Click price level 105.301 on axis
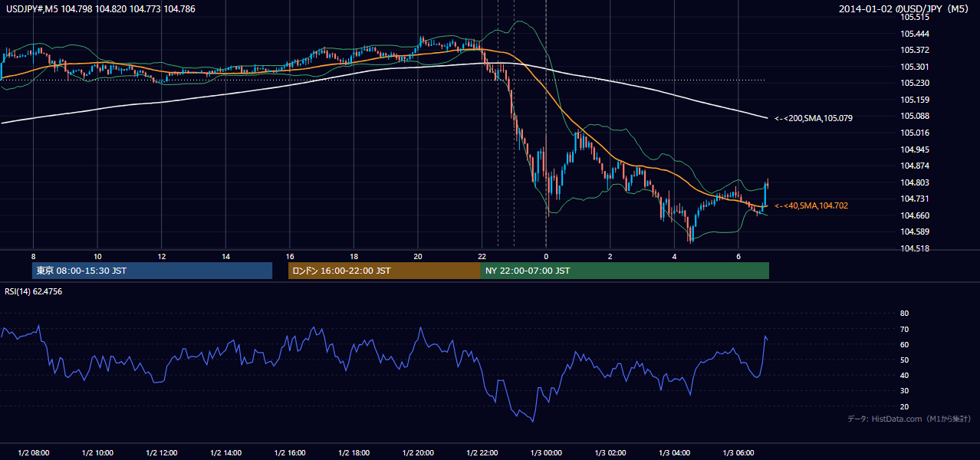This screenshot has height=460, width=980. coord(915,67)
